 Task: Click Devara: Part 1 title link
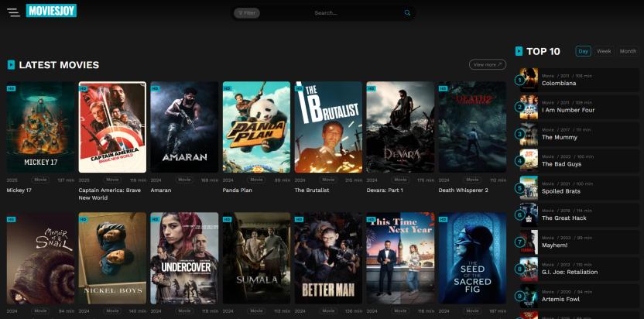point(385,190)
